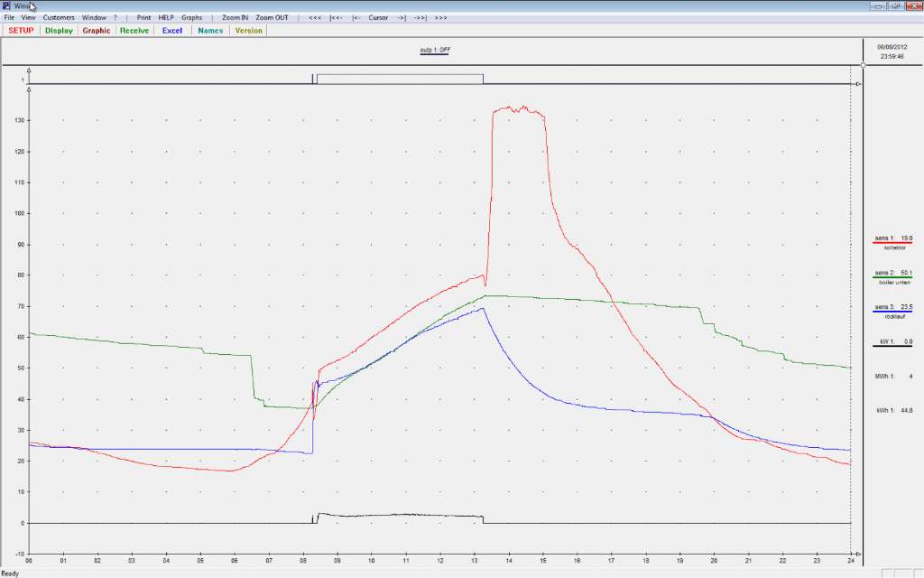Click the Names button
Image resolution: width=924 pixels, height=578 pixels.
point(210,31)
